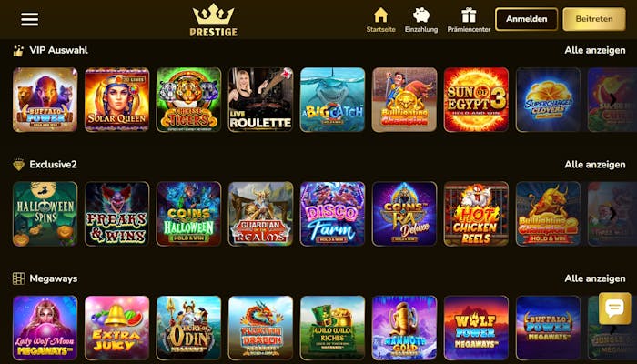Click the Startseite home icon

pyautogui.click(x=380, y=15)
